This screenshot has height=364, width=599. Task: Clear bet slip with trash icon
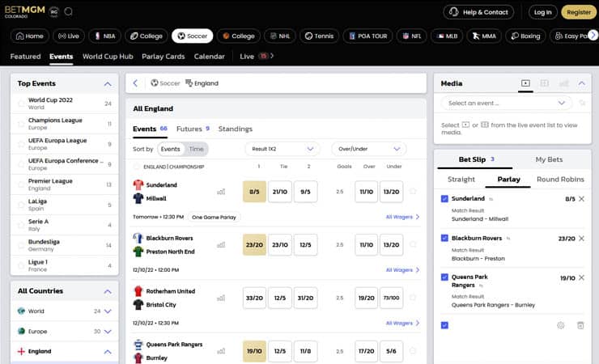pyautogui.click(x=580, y=325)
